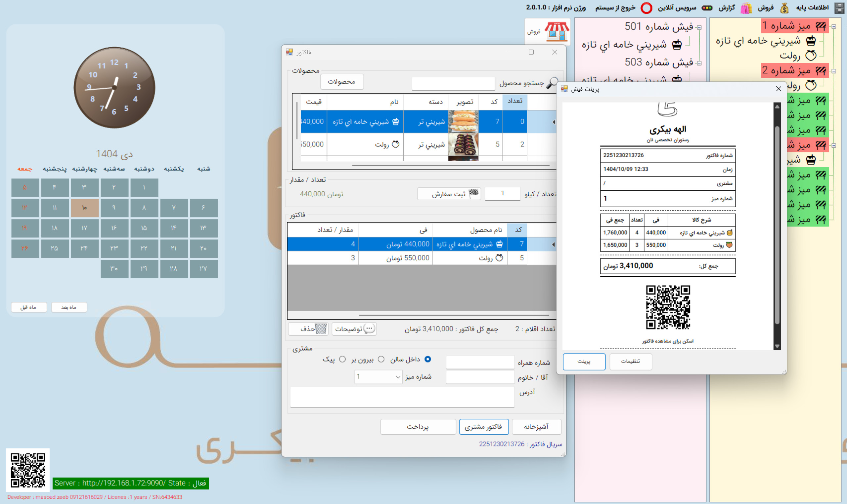The image size is (847, 504).
Task: Click the پرینت print button
Action: 584,361
